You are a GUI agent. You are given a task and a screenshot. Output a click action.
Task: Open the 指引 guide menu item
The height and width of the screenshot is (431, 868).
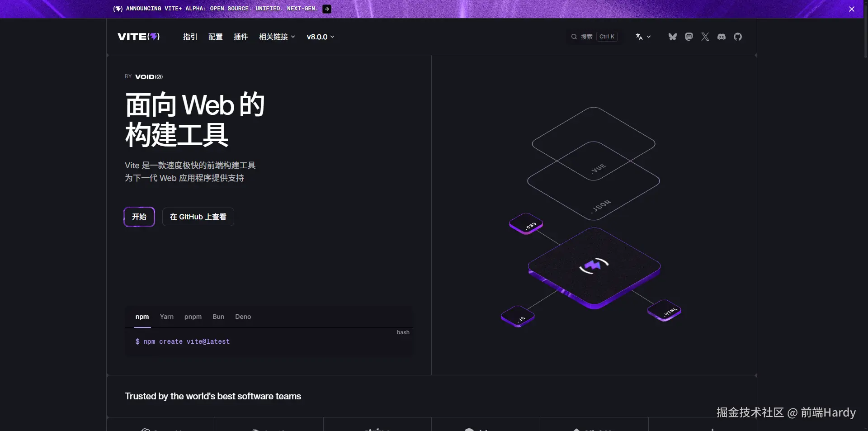(190, 37)
